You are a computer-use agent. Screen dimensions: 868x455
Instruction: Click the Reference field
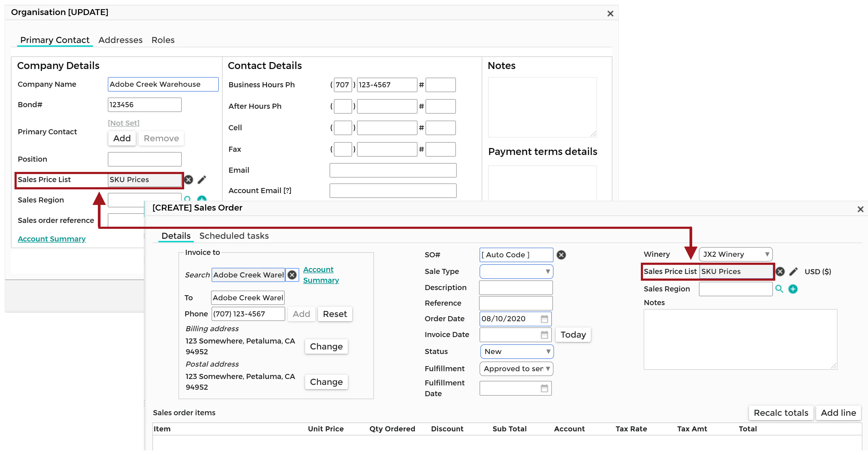point(516,304)
